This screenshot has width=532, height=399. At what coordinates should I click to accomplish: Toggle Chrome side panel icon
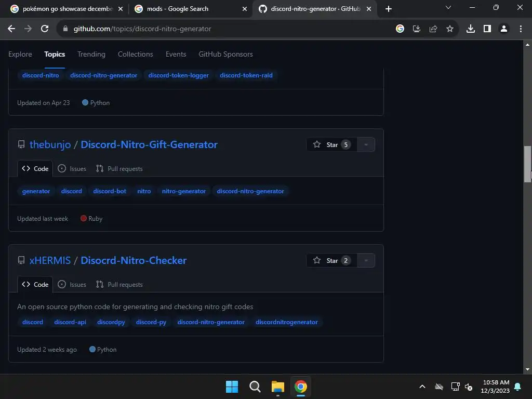(x=487, y=29)
